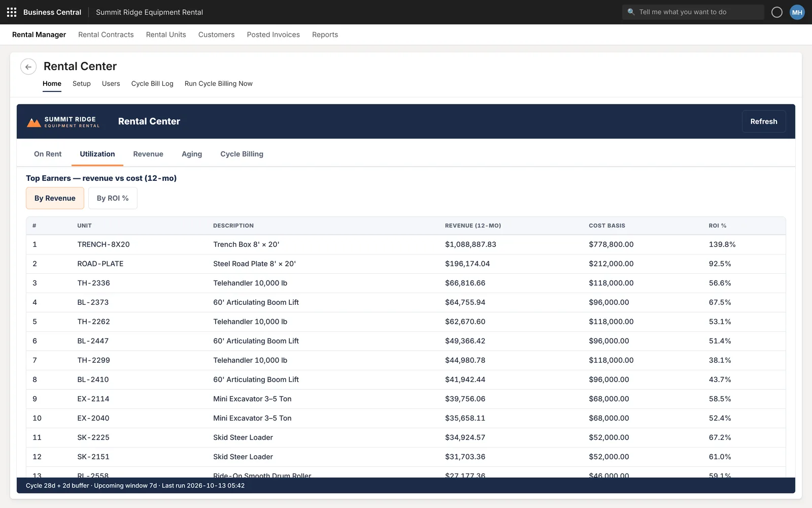Click Skid Steer Loader description for SK-2225
812x508 pixels.
point(243,437)
